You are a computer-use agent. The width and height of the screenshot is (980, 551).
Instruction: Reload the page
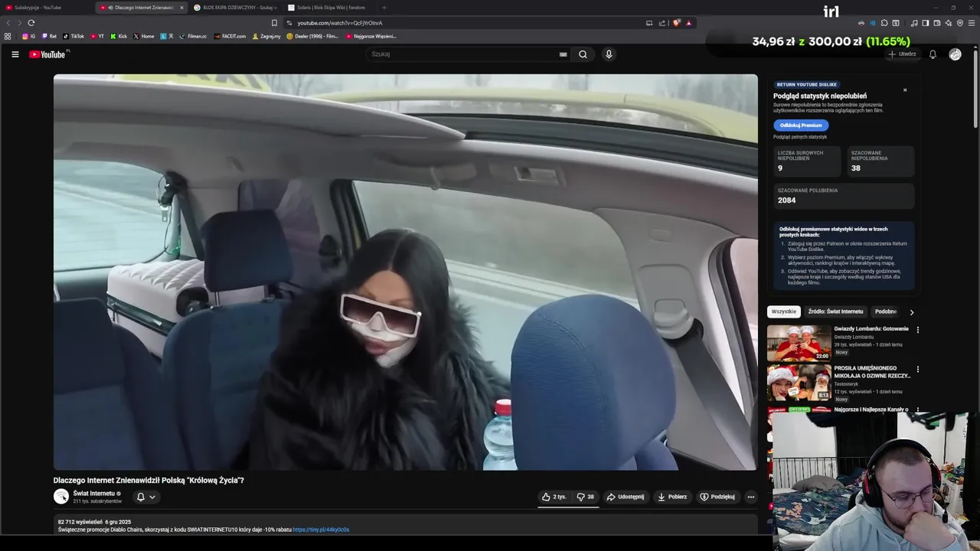coord(31,23)
